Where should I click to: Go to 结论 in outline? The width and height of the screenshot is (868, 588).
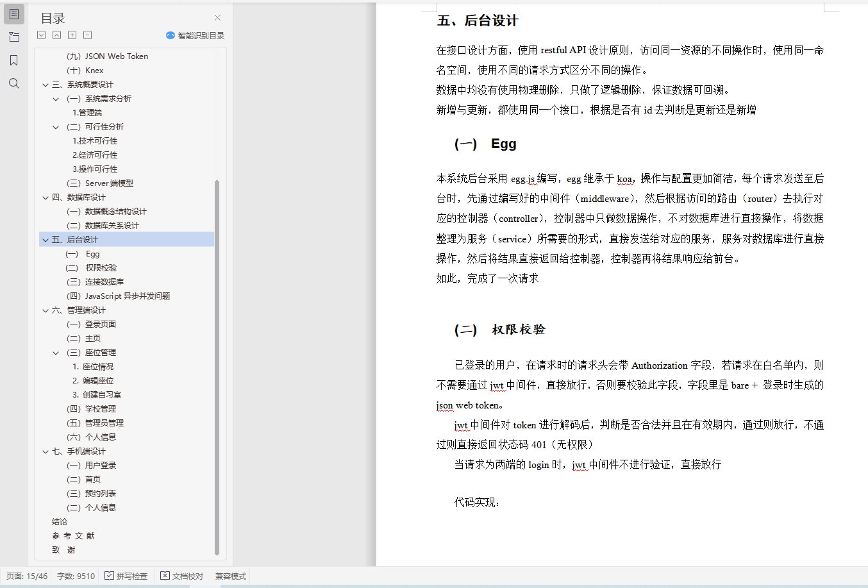pyautogui.click(x=60, y=522)
